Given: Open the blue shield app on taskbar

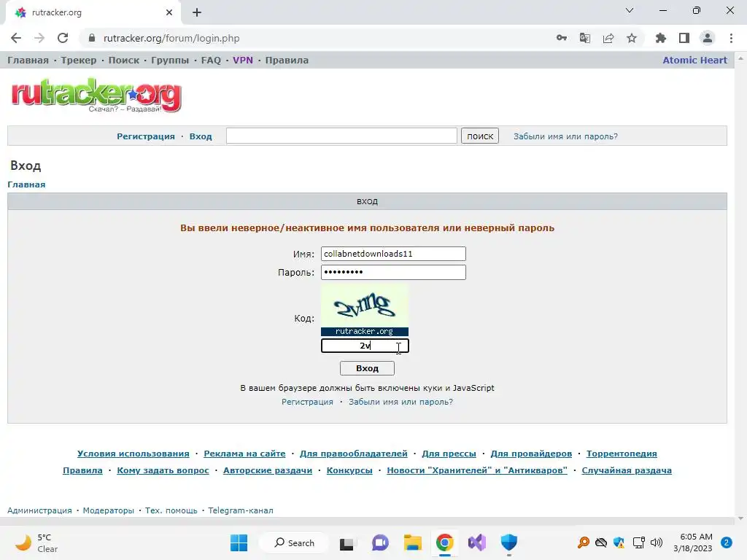Looking at the screenshot, I should 508,542.
